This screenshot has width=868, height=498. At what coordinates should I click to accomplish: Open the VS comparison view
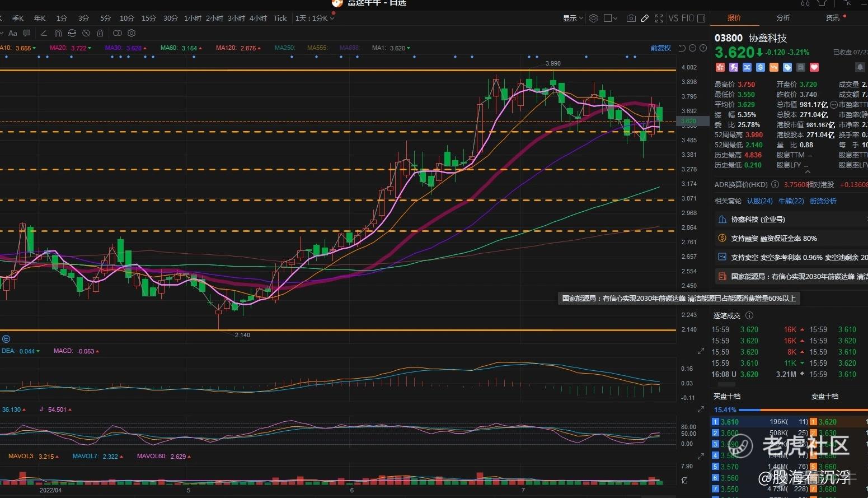pos(673,18)
